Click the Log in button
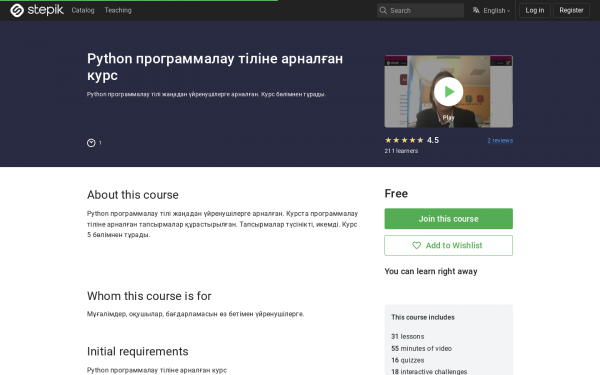 coord(535,10)
